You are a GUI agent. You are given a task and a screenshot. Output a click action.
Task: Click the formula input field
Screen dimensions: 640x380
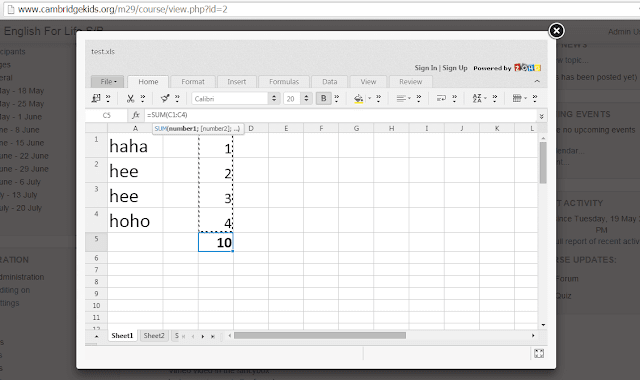341,115
